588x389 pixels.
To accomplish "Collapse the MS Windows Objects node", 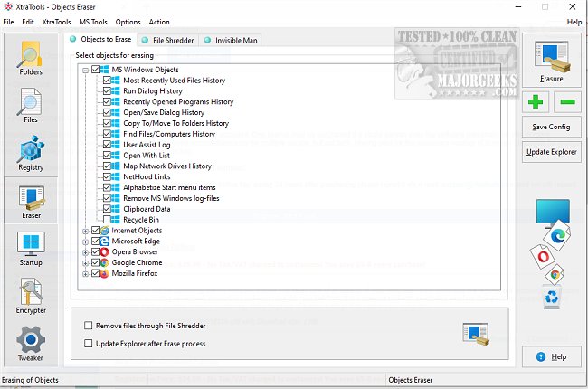I will [86, 71].
